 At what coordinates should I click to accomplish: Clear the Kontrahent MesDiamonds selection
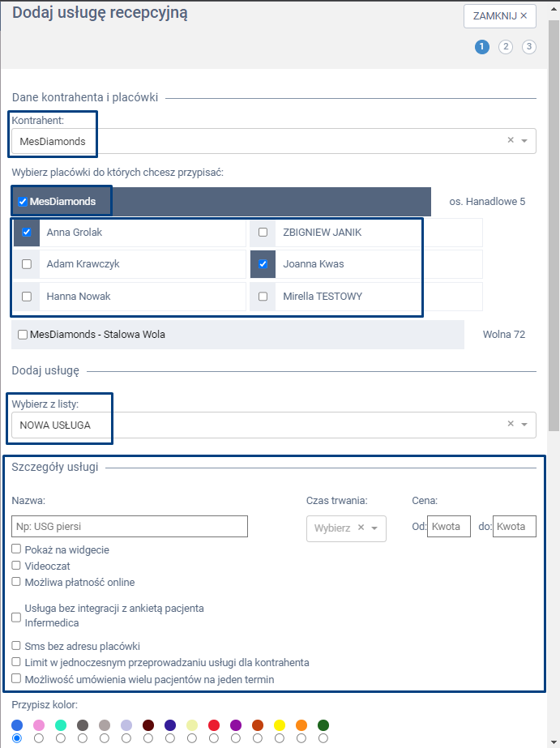511,140
